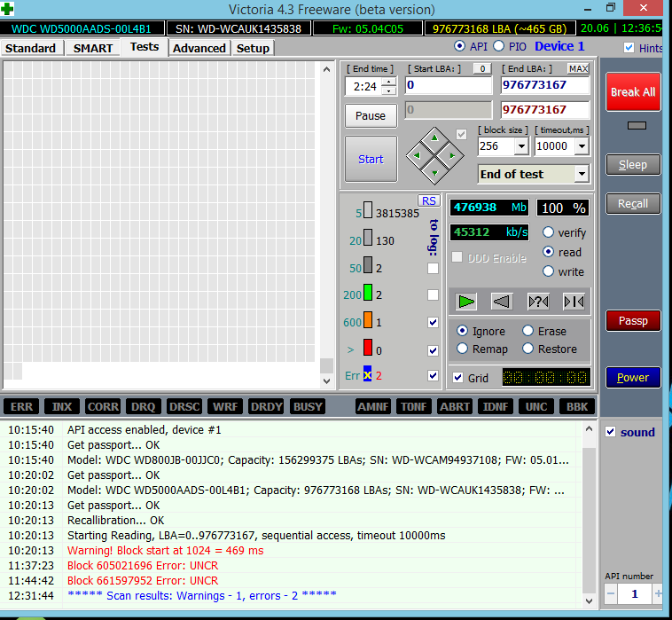Click the Start scan button
Viewport: 672px width, 620px height.
coord(371,160)
